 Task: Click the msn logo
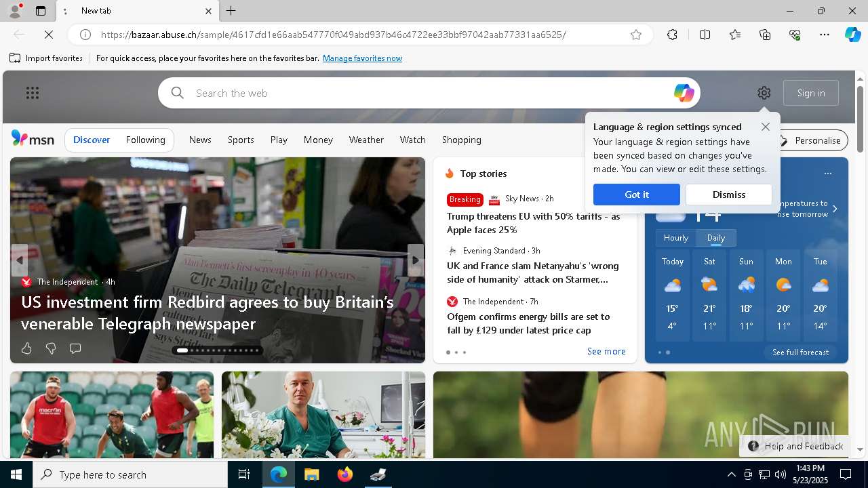tap(33, 139)
